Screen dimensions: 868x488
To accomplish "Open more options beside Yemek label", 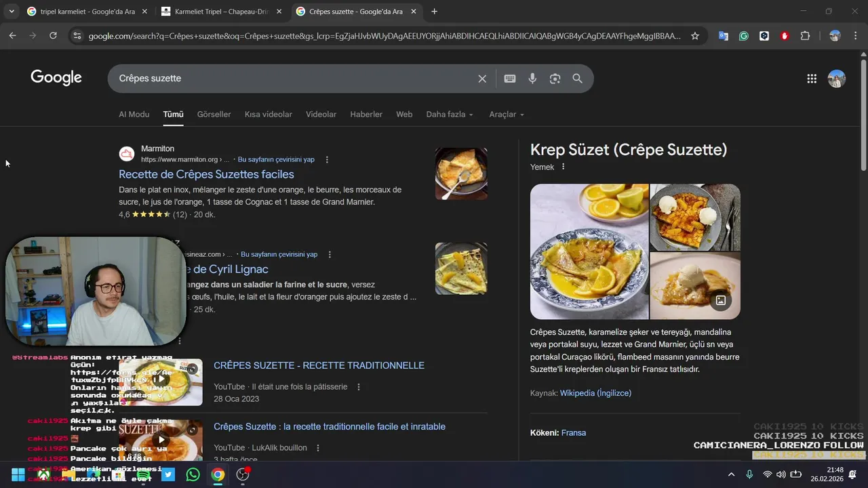I will point(563,167).
